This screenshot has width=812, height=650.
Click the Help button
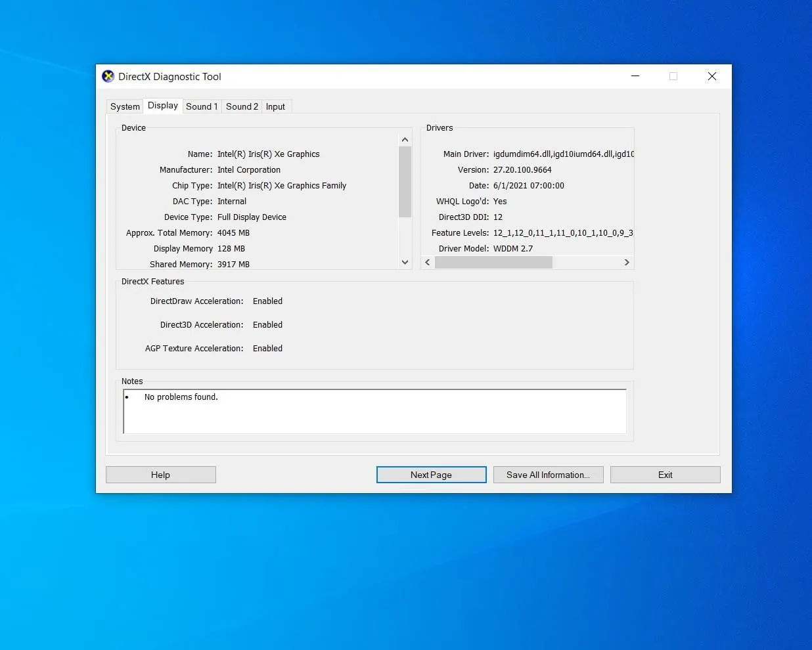coord(160,474)
